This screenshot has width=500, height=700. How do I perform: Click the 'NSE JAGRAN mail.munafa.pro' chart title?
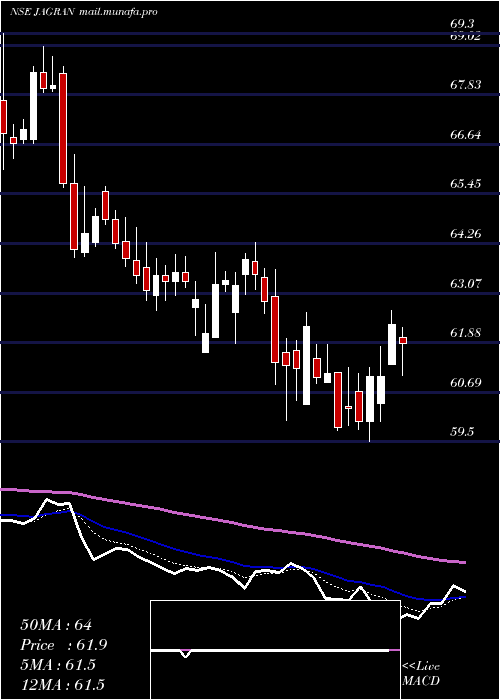[83, 12]
